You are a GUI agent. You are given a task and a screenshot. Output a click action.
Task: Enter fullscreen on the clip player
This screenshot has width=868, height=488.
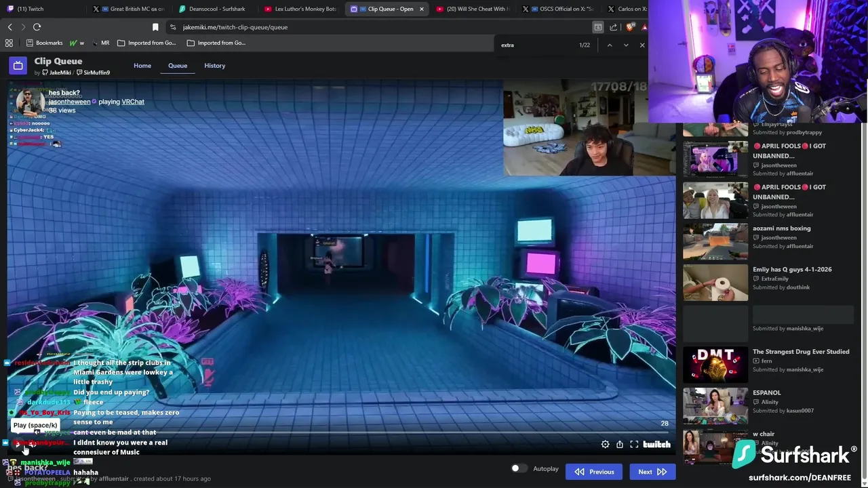coord(634,445)
